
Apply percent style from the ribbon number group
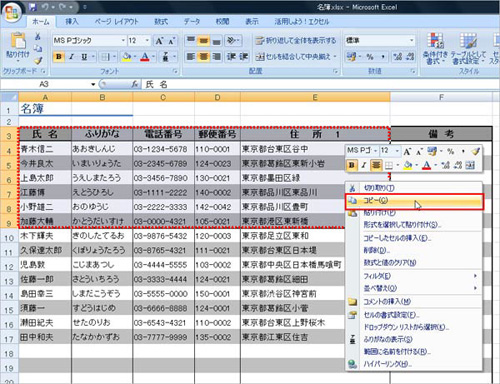tap(370, 57)
